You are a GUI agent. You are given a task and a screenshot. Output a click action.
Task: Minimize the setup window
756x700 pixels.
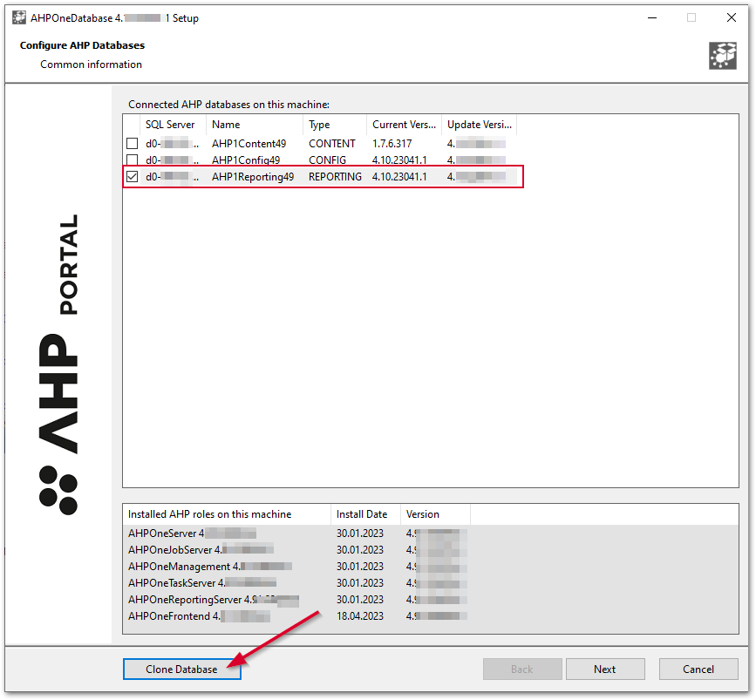[652, 17]
